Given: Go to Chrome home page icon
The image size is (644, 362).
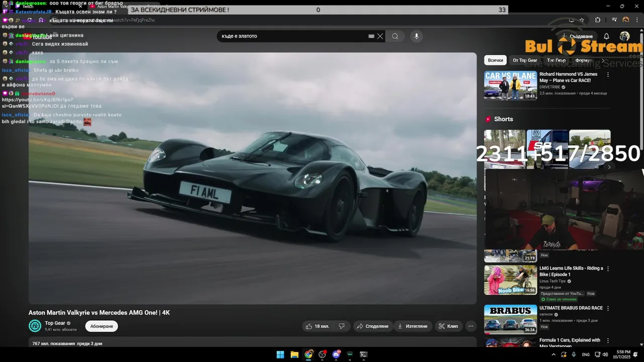Looking at the screenshot, I should tap(41, 20).
